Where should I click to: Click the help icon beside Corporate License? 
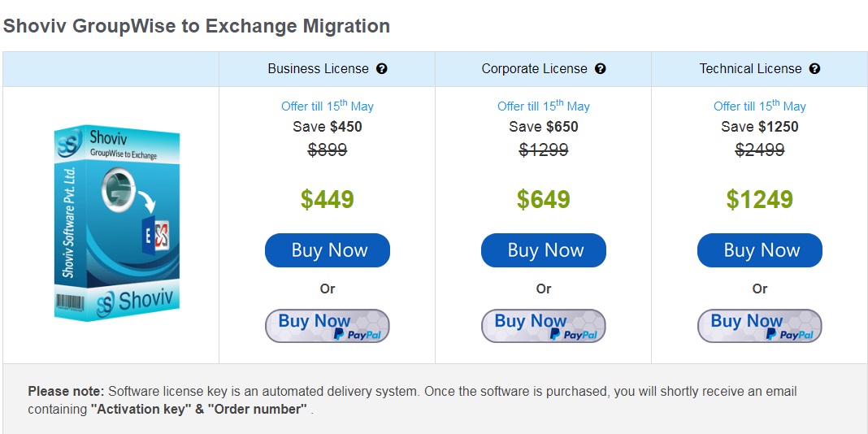pyautogui.click(x=601, y=69)
